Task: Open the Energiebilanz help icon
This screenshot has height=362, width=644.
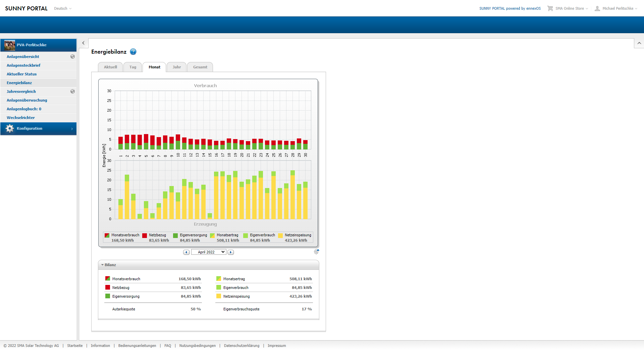Action: (x=133, y=52)
